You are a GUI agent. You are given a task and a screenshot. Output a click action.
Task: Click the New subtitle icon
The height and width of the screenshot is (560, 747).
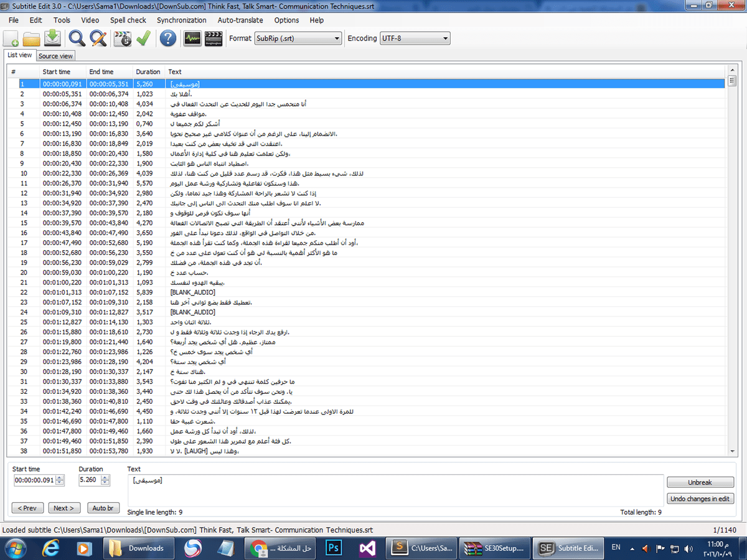click(11, 39)
